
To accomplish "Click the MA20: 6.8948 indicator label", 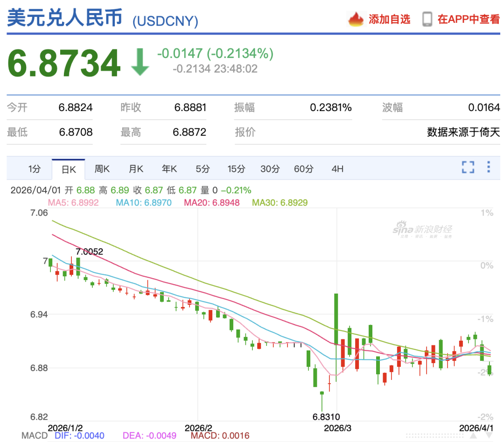I will pos(212,203).
